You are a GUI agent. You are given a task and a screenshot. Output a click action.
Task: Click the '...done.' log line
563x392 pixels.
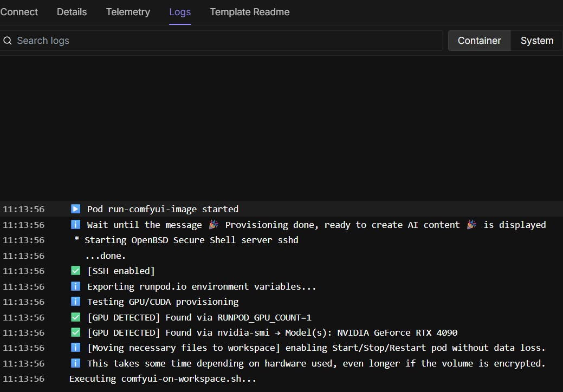tap(106, 256)
